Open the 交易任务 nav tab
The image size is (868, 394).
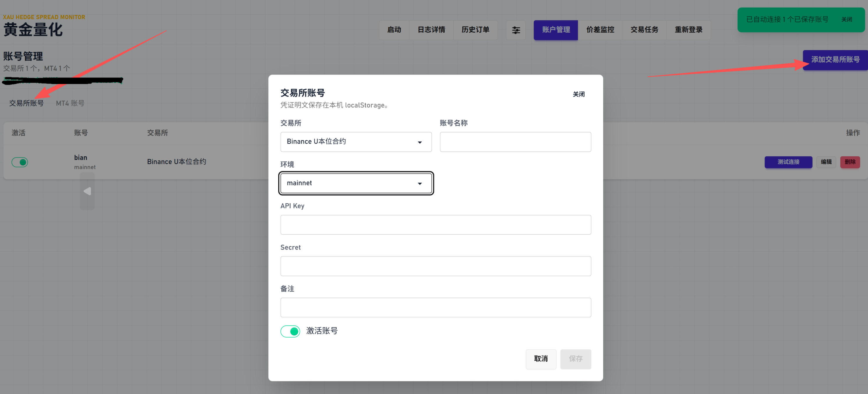pyautogui.click(x=644, y=30)
